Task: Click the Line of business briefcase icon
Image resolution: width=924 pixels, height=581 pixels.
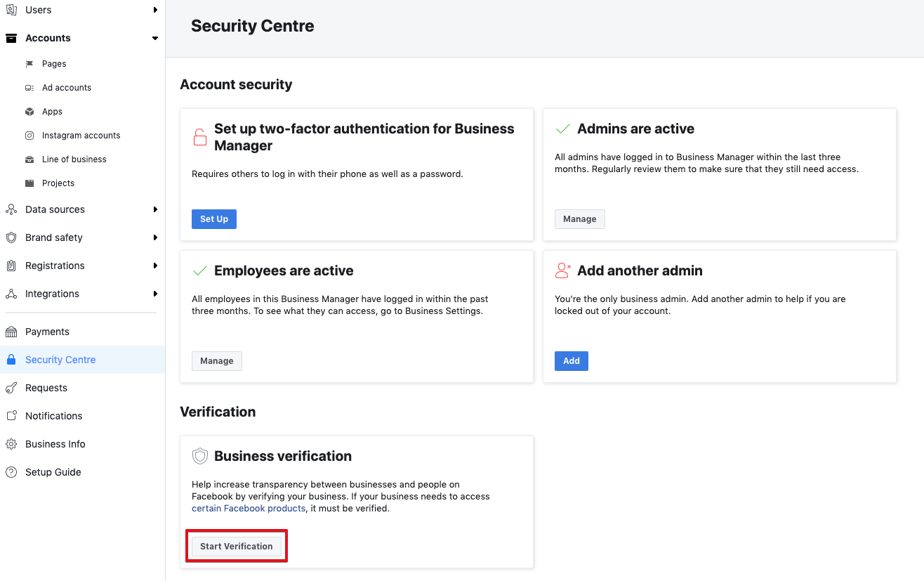Action: (x=29, y=159)
